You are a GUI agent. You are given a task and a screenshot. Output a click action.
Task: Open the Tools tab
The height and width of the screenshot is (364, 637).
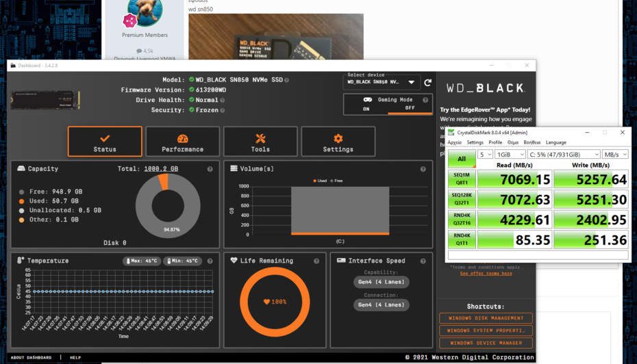(x=260, y=141)
